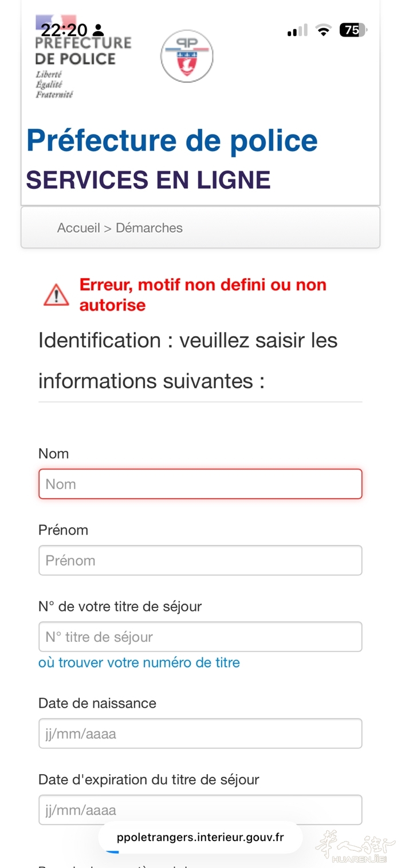The width and height of the screenshot is (401, 868).
Task: Tap the person icon beside the clock
Action: 99,30
